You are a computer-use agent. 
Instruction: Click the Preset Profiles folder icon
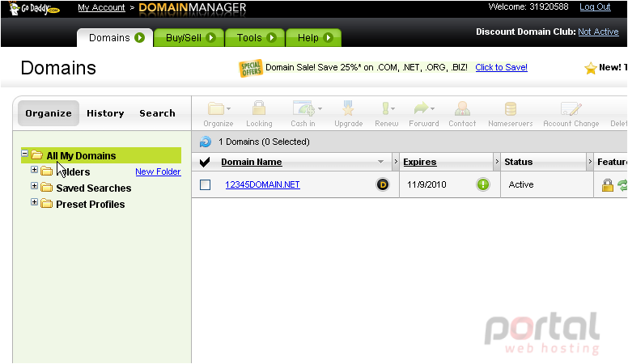(46, 204)
